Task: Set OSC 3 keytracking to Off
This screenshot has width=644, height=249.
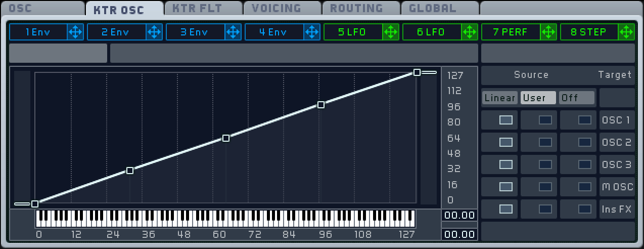Action: tap(585, 164)
